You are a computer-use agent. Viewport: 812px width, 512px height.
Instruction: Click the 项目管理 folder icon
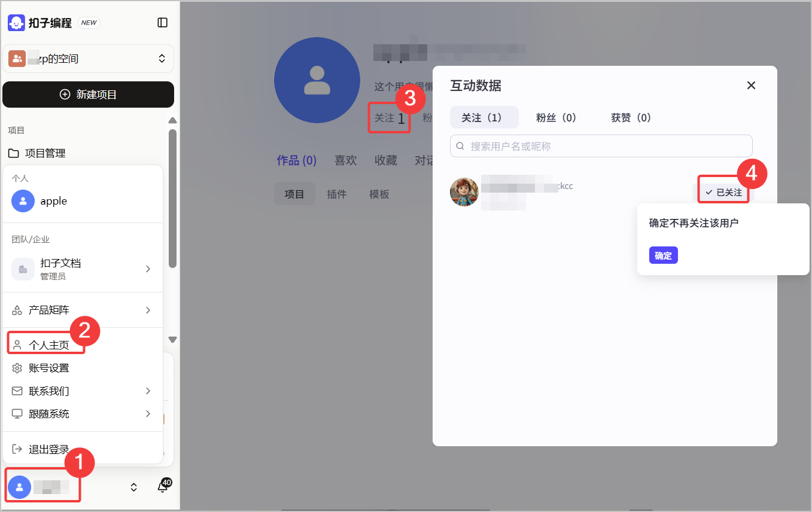pos(13,153)
